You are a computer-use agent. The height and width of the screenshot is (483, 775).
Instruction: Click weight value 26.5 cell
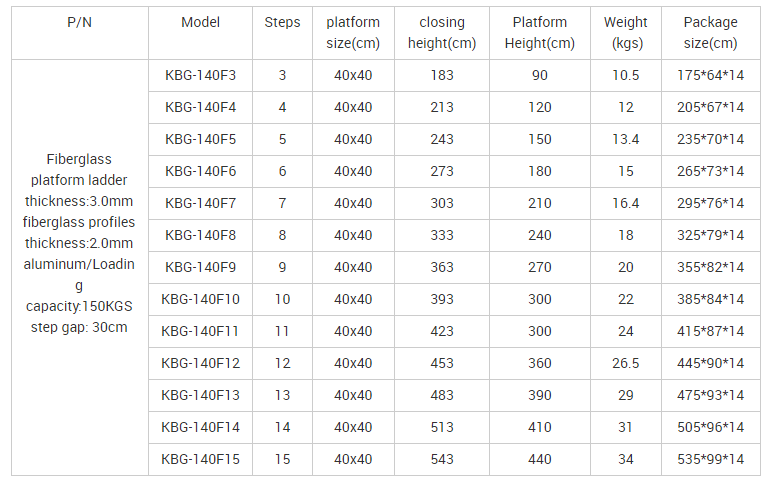tap(626, 363)
